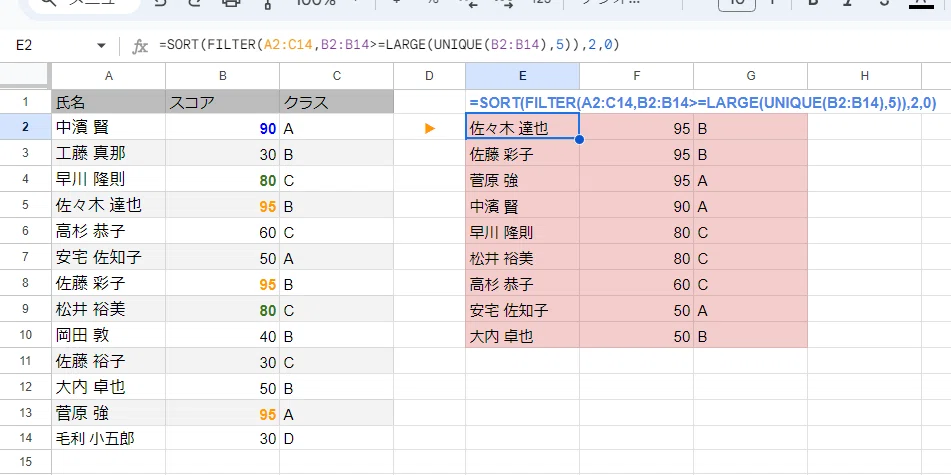Click cell A2 containing 中濱 賢
The height and width of the screenshot is (475, 951).
(x=109, y=127)
